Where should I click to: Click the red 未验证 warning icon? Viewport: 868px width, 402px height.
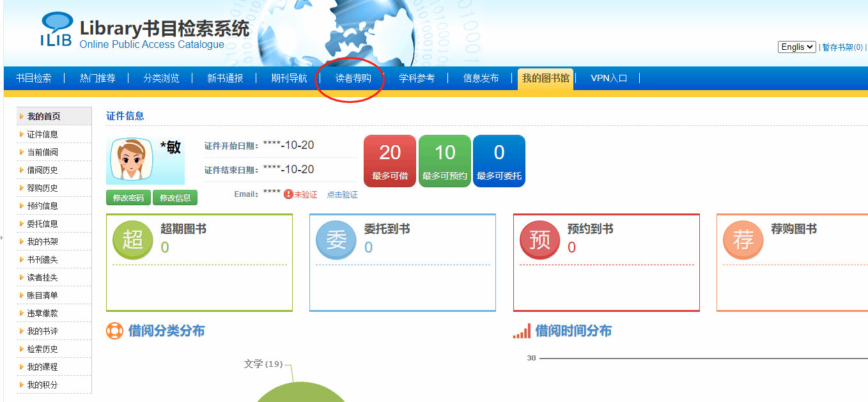click(x=288, y=194)
